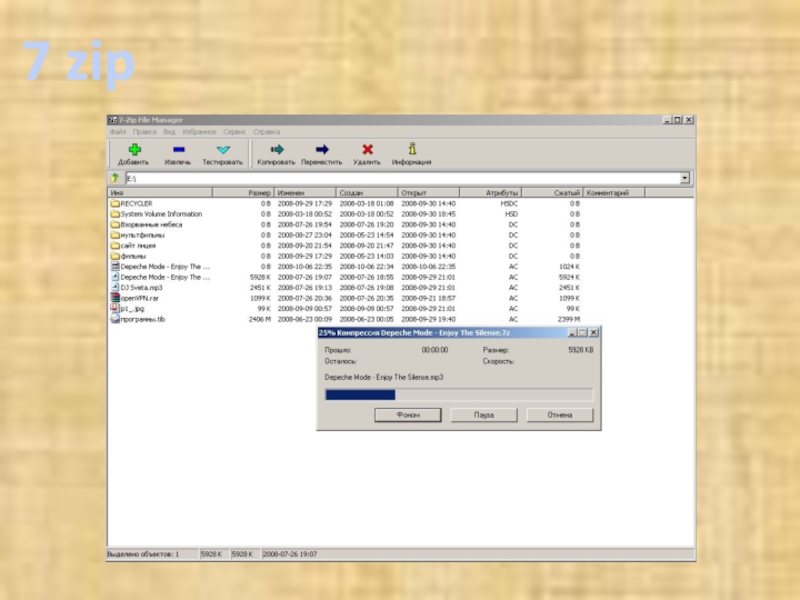Click the green plus Добавить icon
This screenshot has width=800, height=600.
(x=135, y=149)
